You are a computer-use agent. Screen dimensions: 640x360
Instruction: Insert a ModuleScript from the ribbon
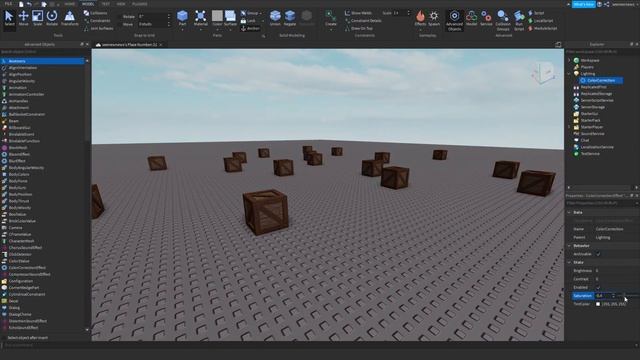(542, 29)
